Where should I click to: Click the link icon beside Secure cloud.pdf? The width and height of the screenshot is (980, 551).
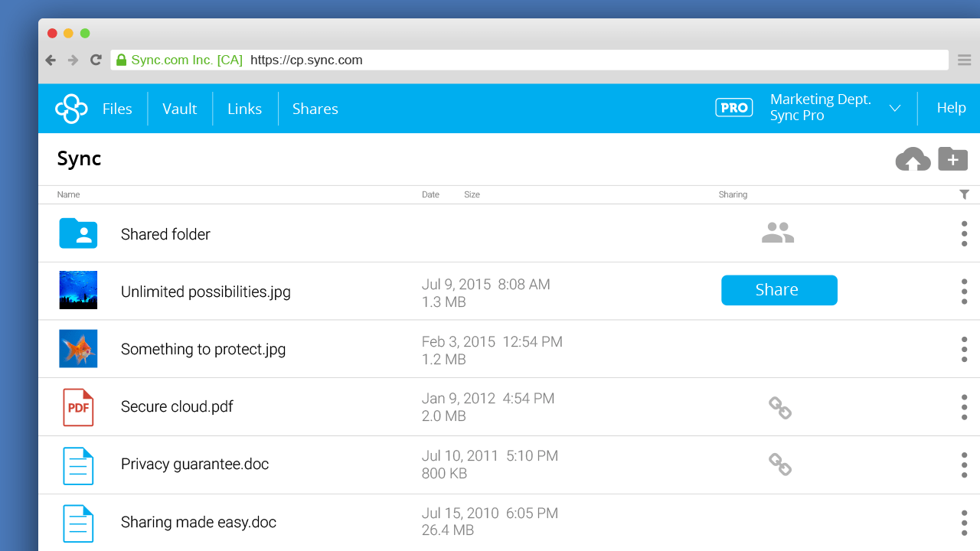779,408
